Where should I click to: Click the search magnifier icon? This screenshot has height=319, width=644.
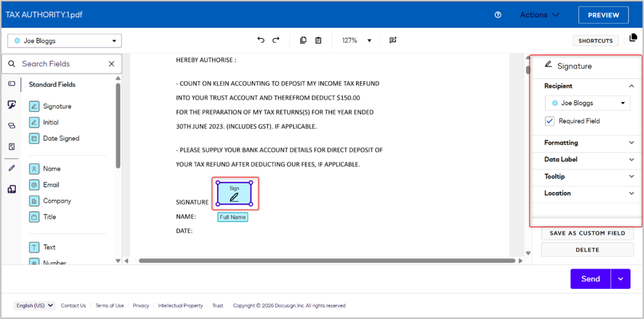[12, 63]
